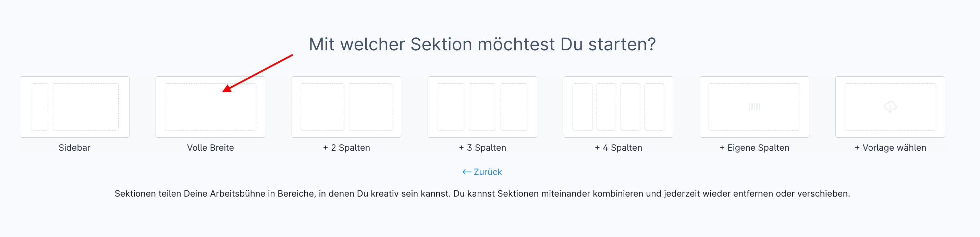Add section via "+ 3 Spalten" label
The image size is (980, 237).
coord(482,148)
